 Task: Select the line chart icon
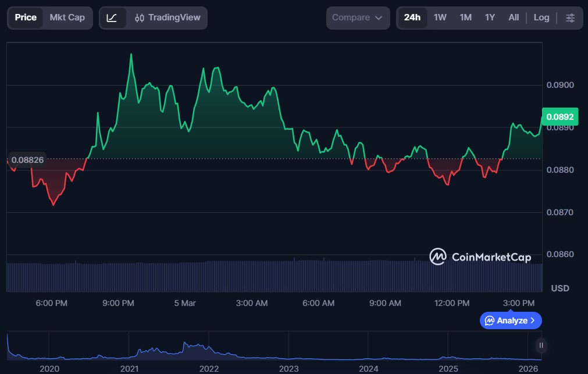[112, 18]
